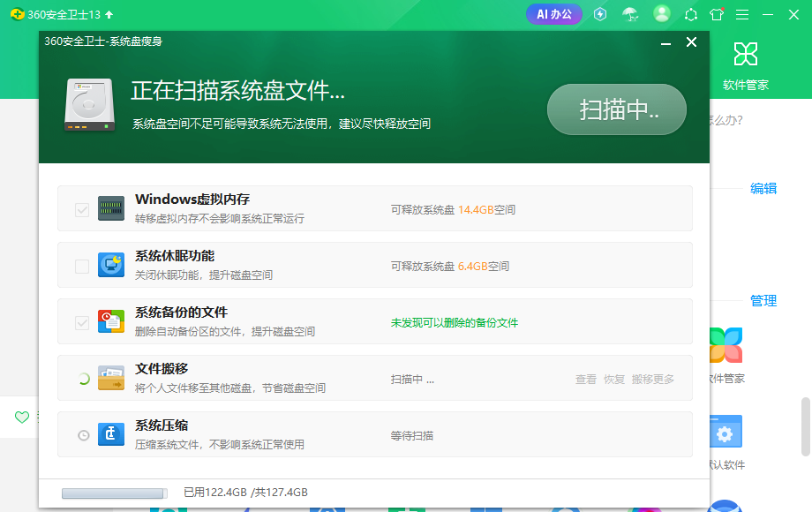
Task: Enable the 系统休眠功能 checkbox
Action: pos(82,266)
